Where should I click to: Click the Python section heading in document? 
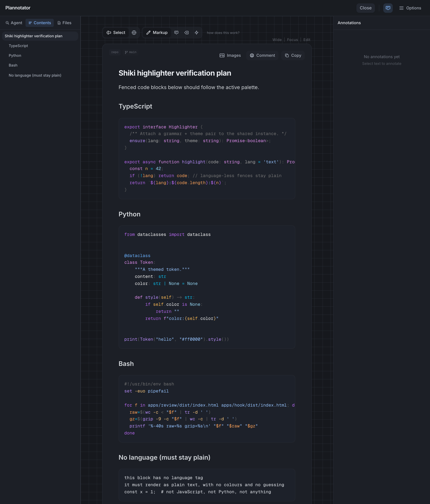tap(129, 214)
